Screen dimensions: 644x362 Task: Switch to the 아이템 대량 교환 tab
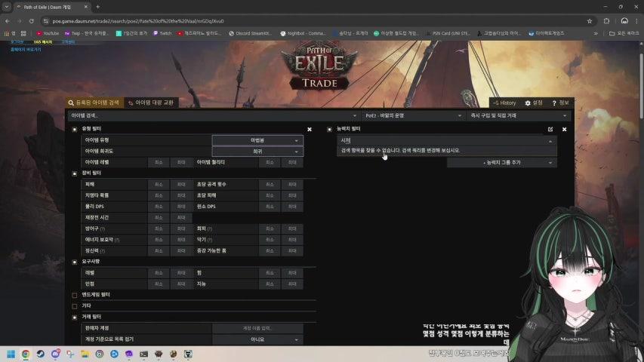pos(151,103)
